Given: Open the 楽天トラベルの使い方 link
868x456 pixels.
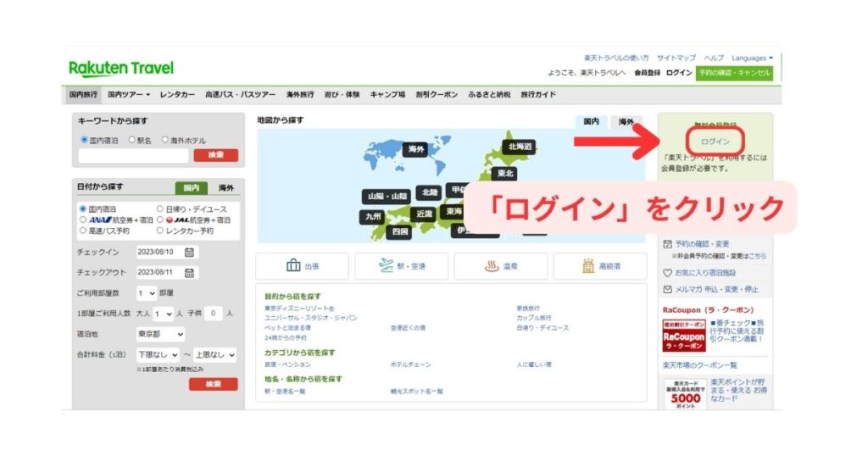Looking at the screenshot, I should (x=615, y=58).
